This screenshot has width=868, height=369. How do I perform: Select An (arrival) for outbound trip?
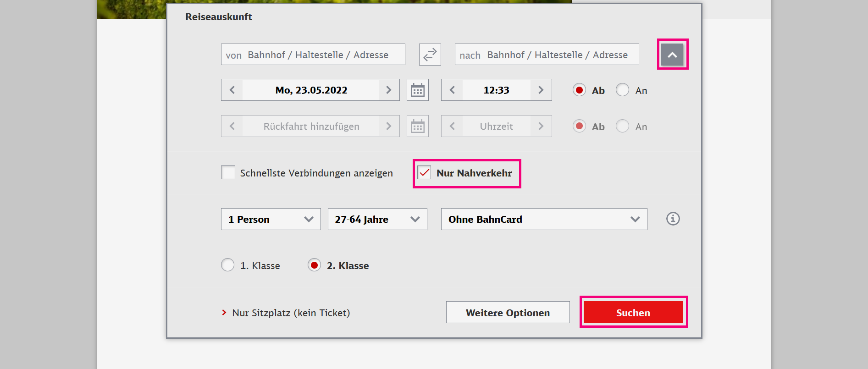(622, 90)
